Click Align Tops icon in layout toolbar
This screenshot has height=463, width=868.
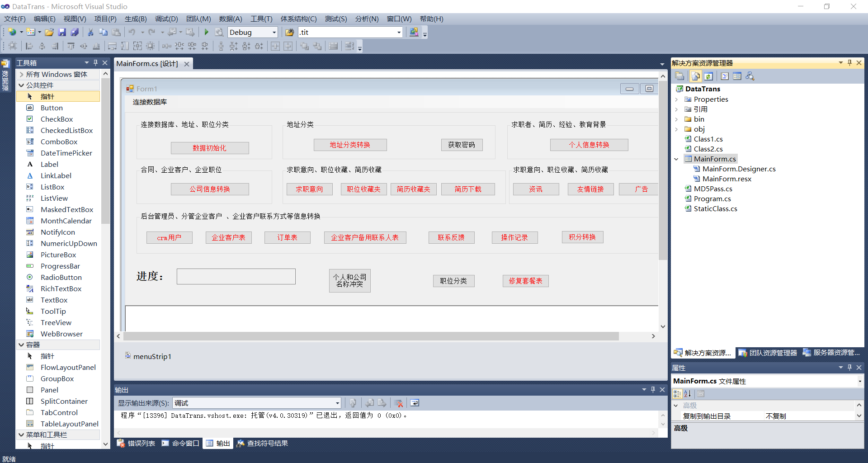71,46
